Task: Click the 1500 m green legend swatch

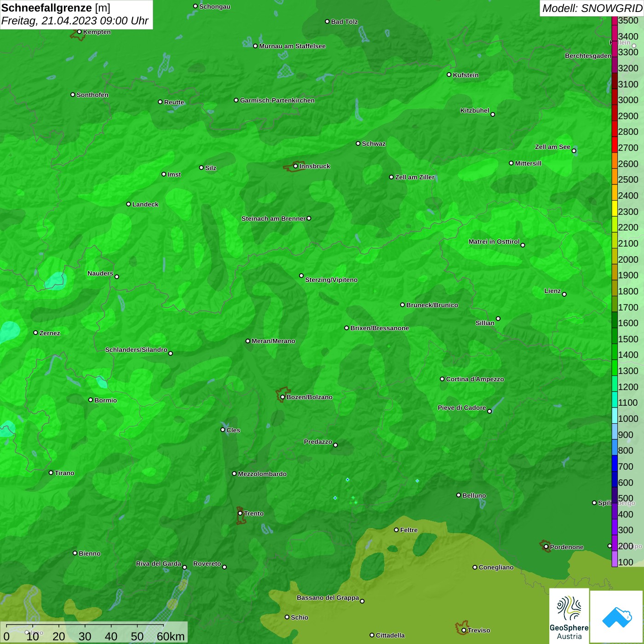Action: click(615, 336)
